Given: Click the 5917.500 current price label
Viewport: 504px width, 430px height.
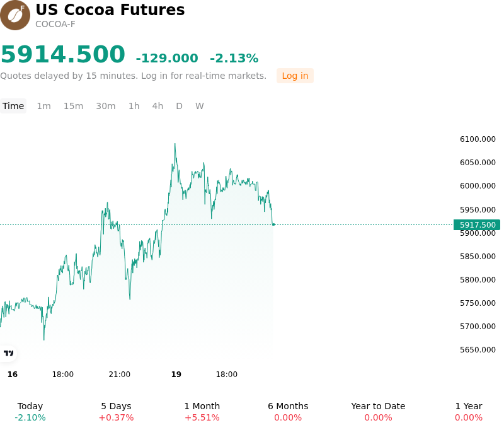Looking at the screenshot, I should [x=477, y=225].
